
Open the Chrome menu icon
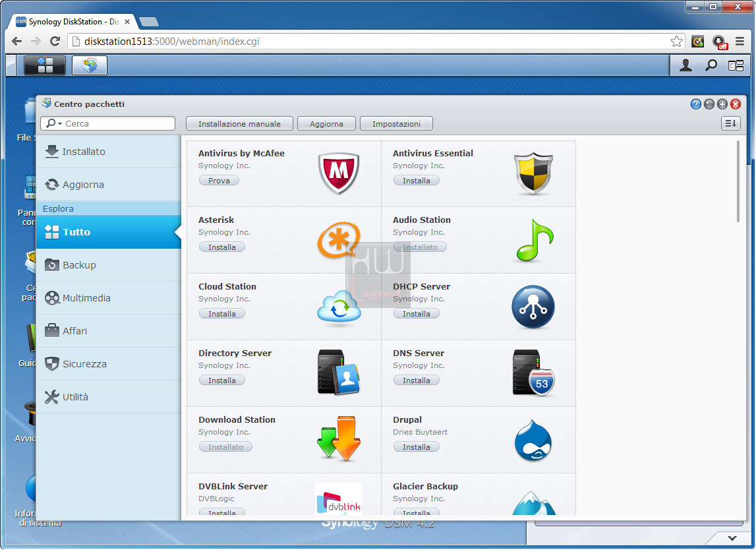point(740,42)
